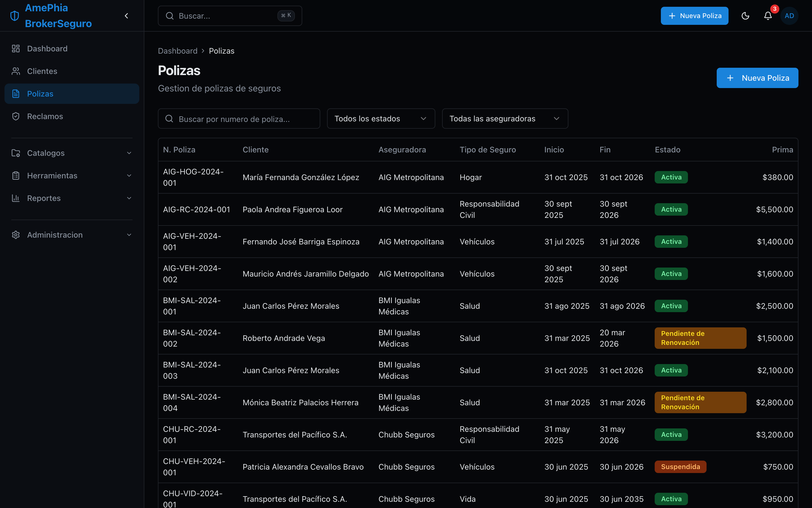Click the Reportes bar chart icon

(16, 198)
